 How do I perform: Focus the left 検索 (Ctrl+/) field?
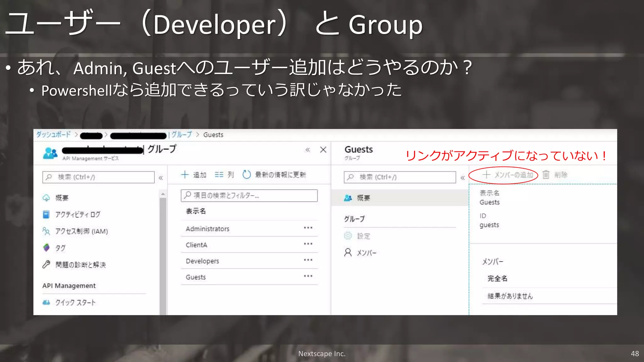(x=98, y=177)
